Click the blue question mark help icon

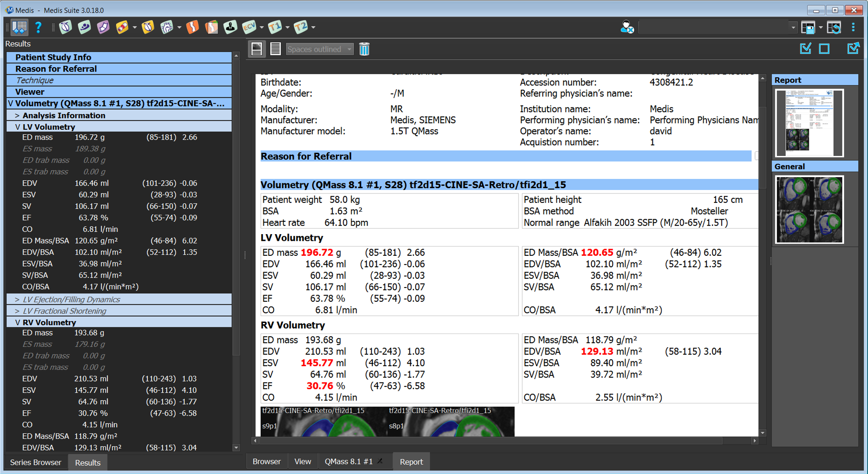[x=38, y=27]
